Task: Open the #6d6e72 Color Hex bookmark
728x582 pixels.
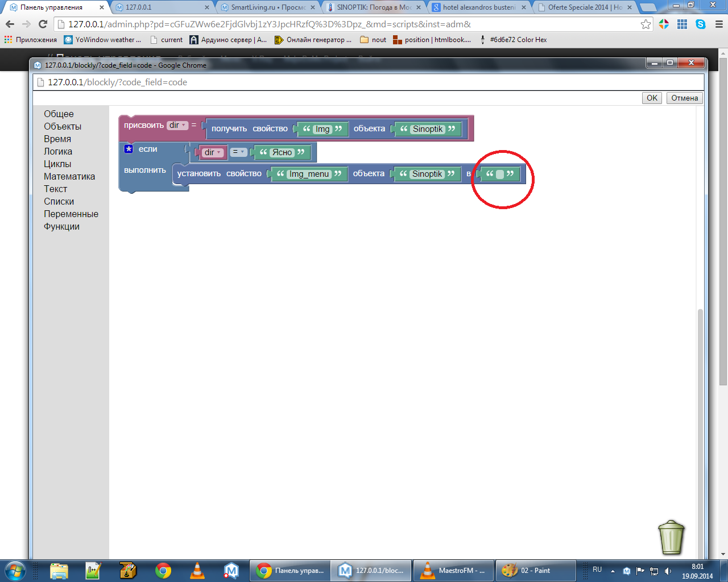Action: pos(513,40)
